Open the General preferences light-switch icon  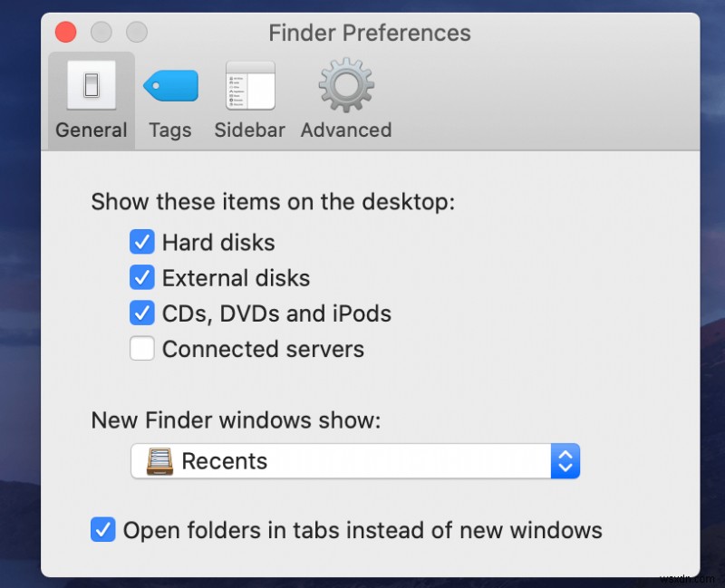(91, 85)
